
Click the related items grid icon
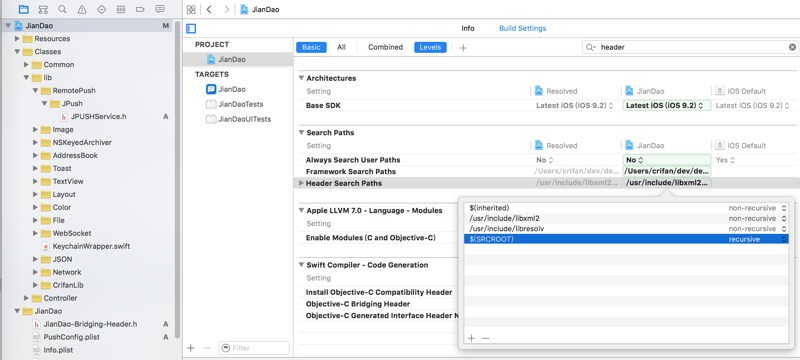coord(191,9)
